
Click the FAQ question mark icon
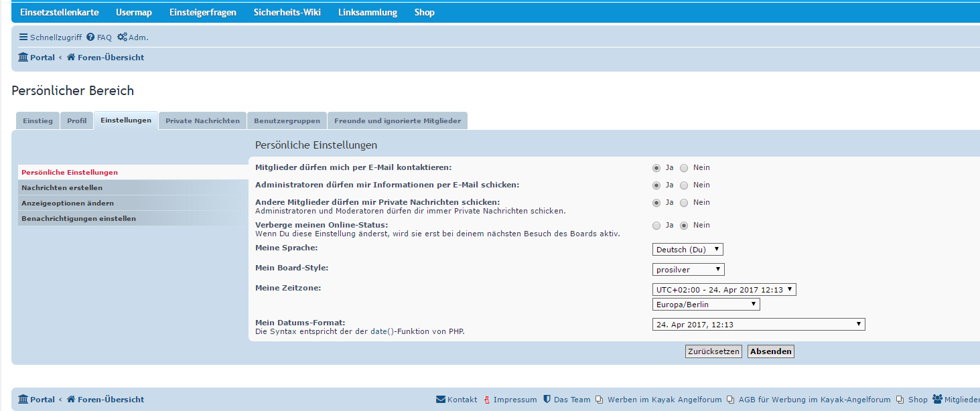[90, 37]
